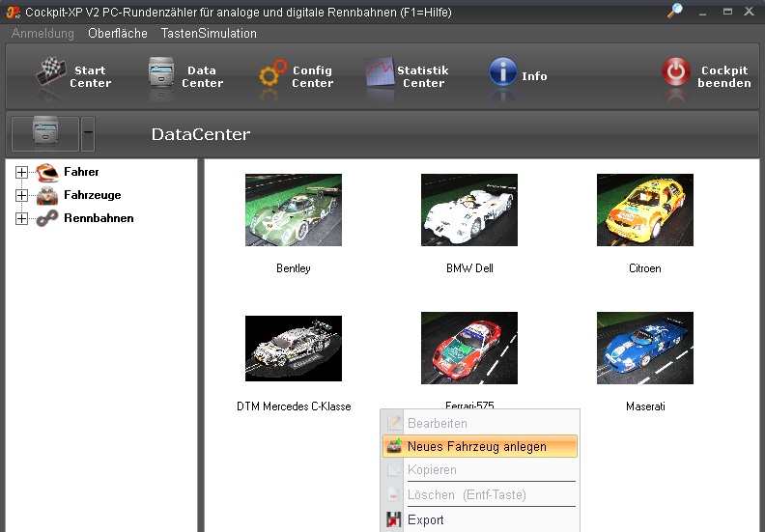765x532 pixels.
Task: Select the BMW Dell car thumbnail
Action: (468, 210)
